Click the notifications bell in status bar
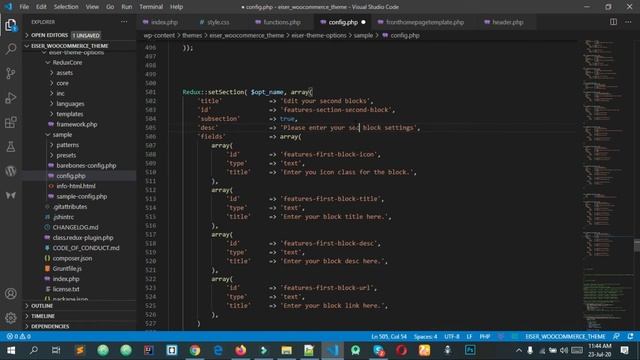 pos(631,336)
